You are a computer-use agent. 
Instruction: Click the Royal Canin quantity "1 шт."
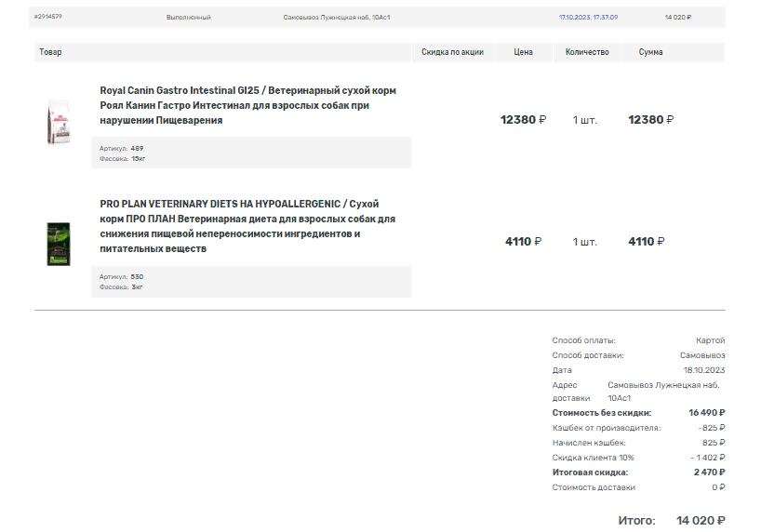(584, 120)
